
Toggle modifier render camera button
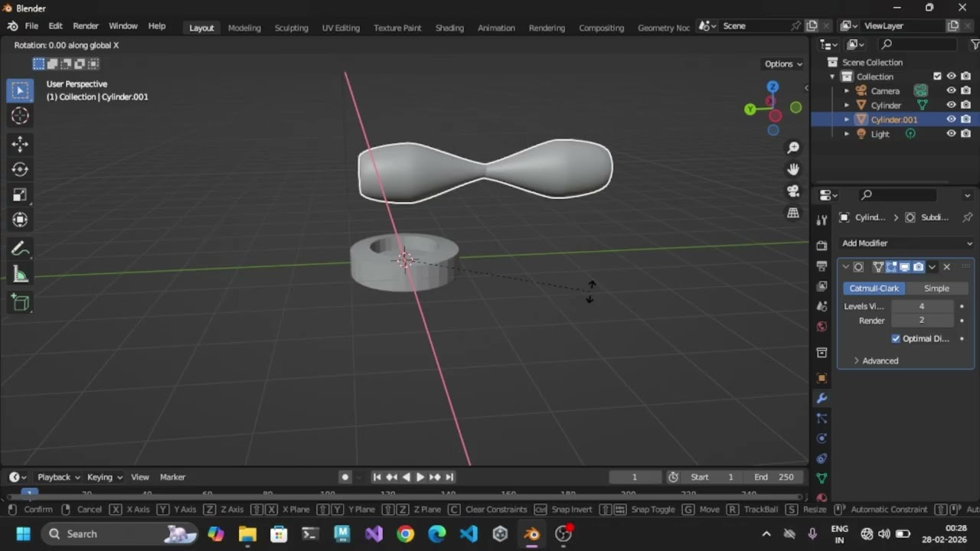[x=919, y=267]
